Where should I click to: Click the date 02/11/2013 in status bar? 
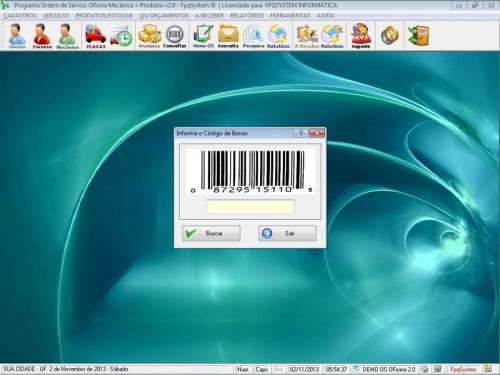click(x=304, y=369)
